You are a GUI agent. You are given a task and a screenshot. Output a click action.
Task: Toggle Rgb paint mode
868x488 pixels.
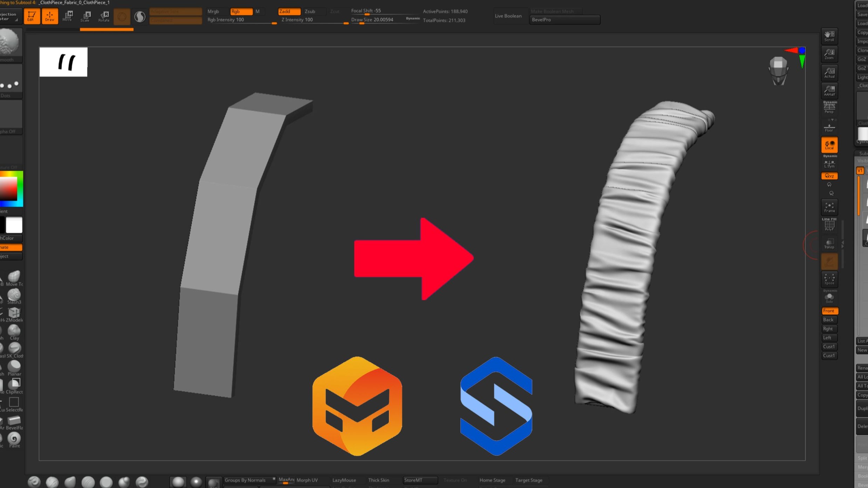241,11
